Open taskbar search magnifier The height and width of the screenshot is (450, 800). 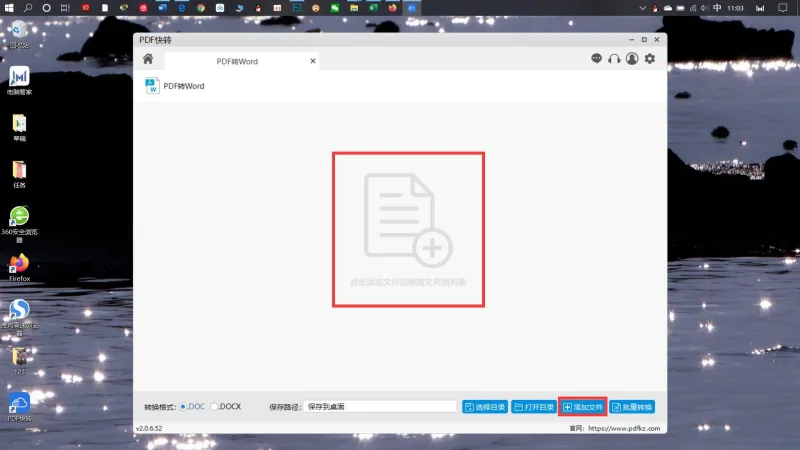[x=28, y=8]
